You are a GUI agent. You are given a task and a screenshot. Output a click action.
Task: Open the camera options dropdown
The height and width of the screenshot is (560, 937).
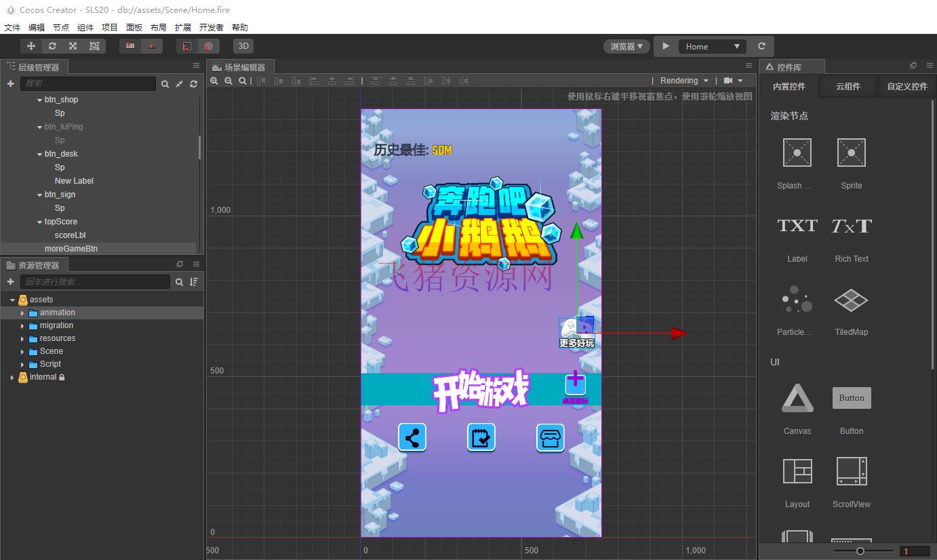[x=734, y=81]
